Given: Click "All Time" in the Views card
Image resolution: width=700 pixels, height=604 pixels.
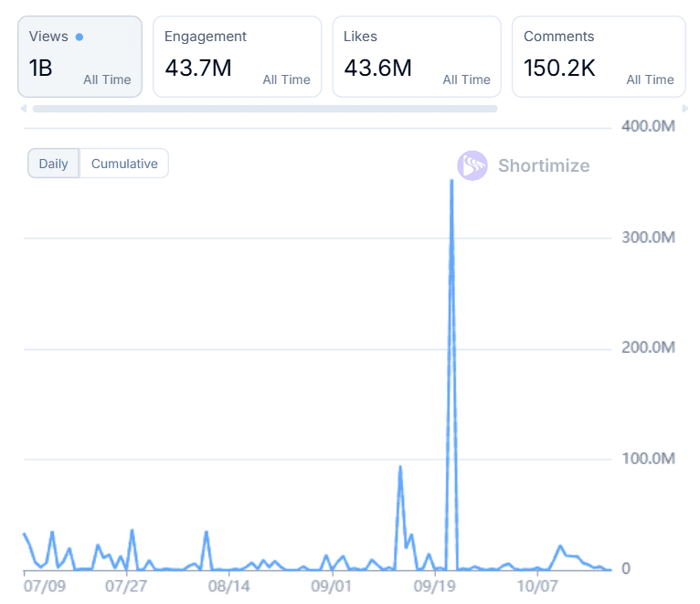Looking at the screenshot, I should point(107,79).
